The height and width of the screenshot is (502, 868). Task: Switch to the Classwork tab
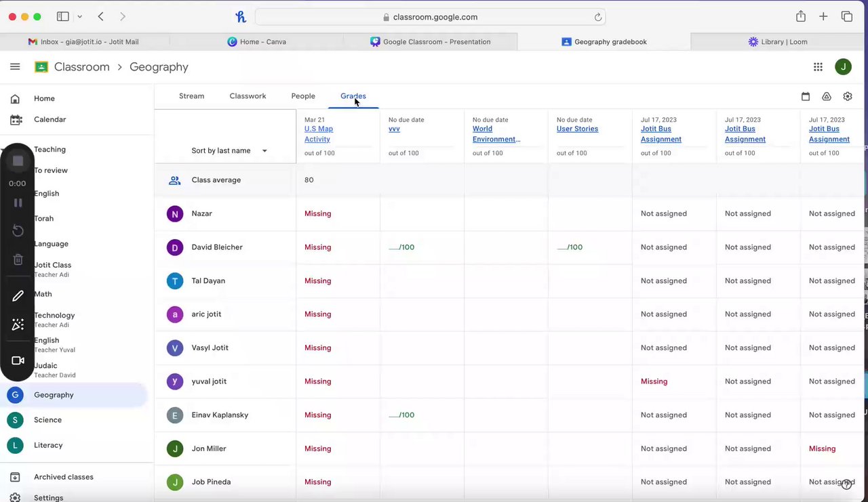click(x=248, y=96)
